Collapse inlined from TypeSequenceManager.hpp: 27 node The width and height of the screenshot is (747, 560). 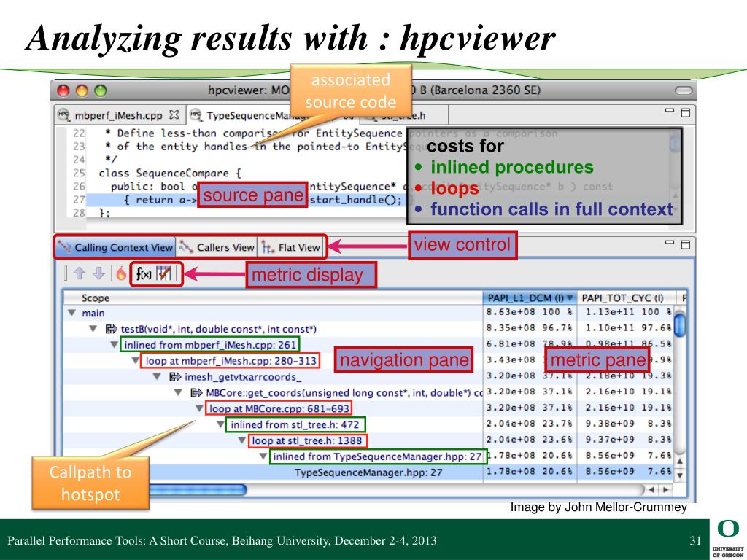[x=263, y=456]
